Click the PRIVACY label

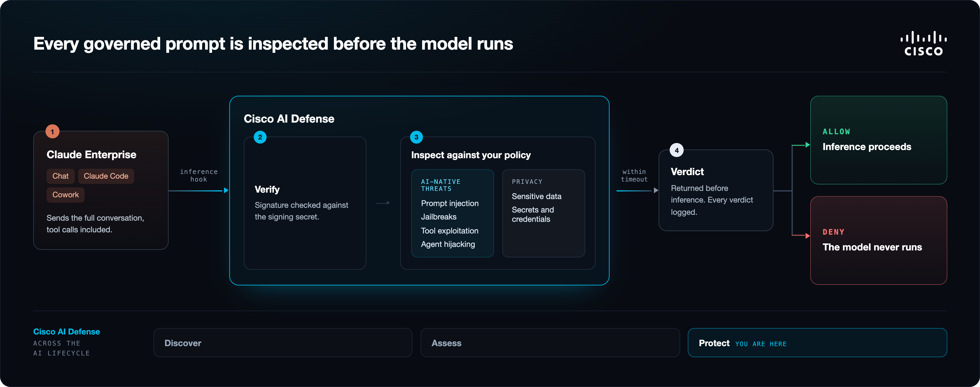pos(527,182)
